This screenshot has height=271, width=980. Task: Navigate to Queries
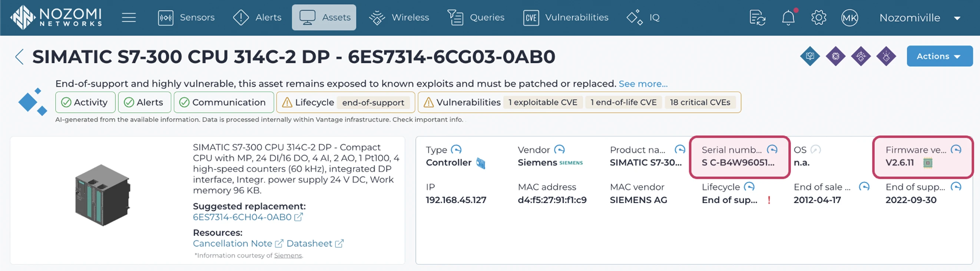pos(476,17)
